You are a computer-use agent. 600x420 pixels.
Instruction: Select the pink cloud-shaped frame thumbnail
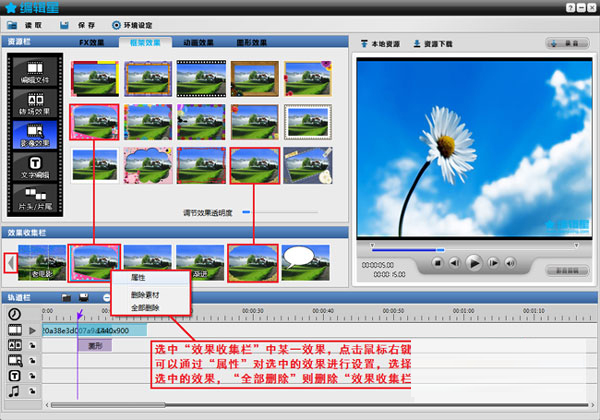[x=148, y=165]
